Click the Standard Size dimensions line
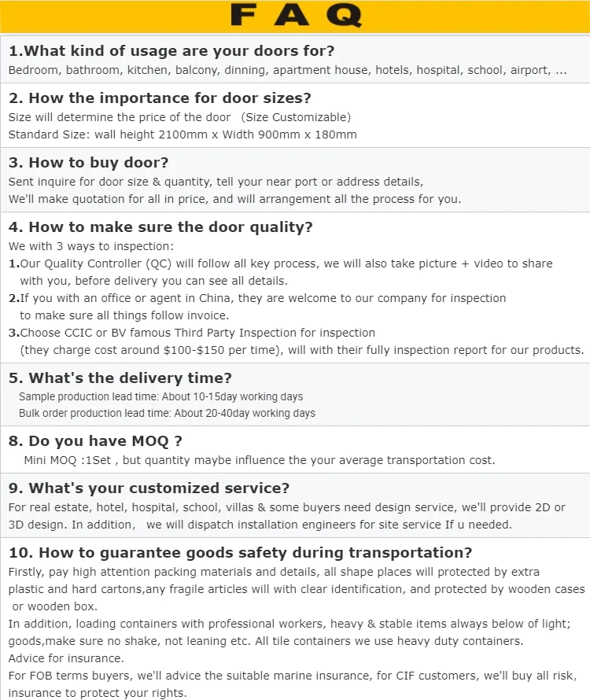 click(x=183, y=134)
